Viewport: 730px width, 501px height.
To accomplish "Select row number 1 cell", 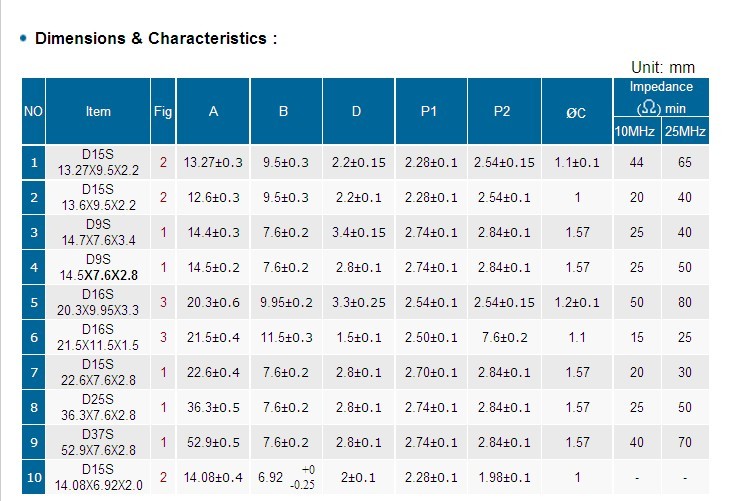I will coord(34,162).
